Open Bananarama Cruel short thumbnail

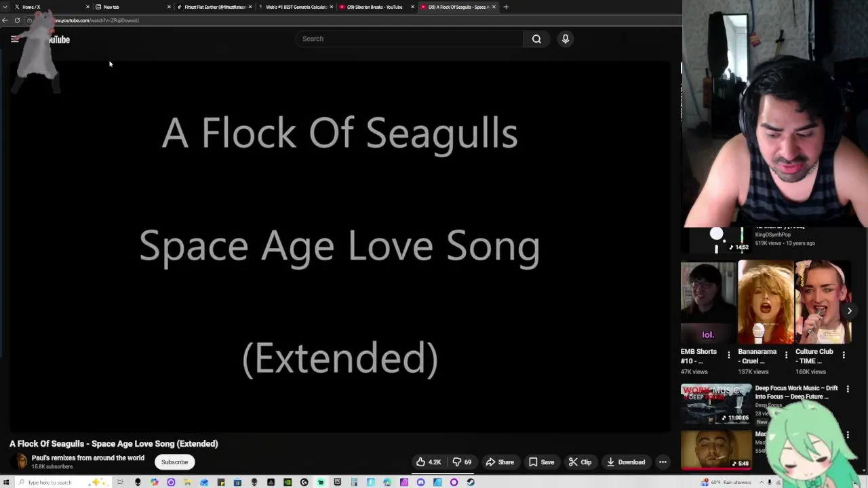pyautogui.click(x=765, y=303)
